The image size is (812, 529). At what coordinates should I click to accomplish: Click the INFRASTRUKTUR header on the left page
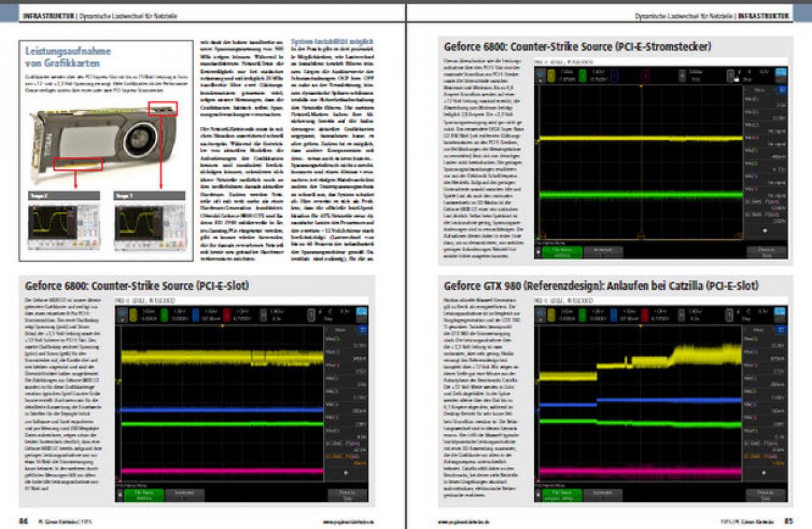[x=48, y=15]
